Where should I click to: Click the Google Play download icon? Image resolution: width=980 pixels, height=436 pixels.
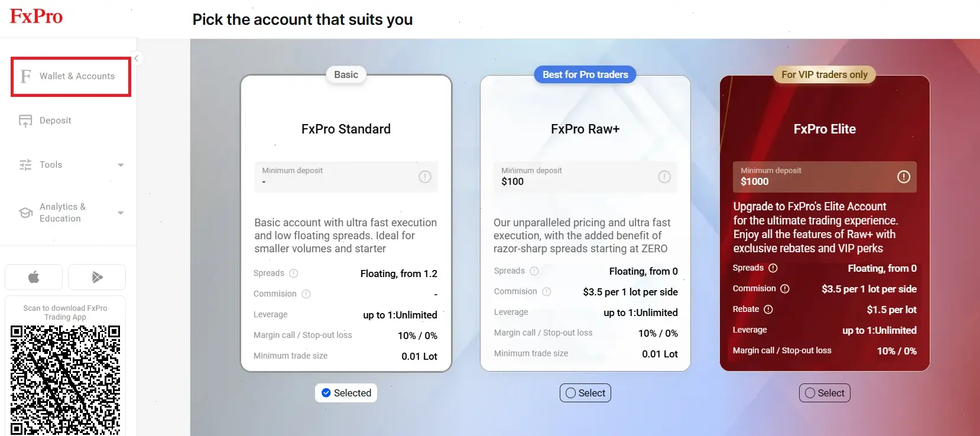pos(96,276)
